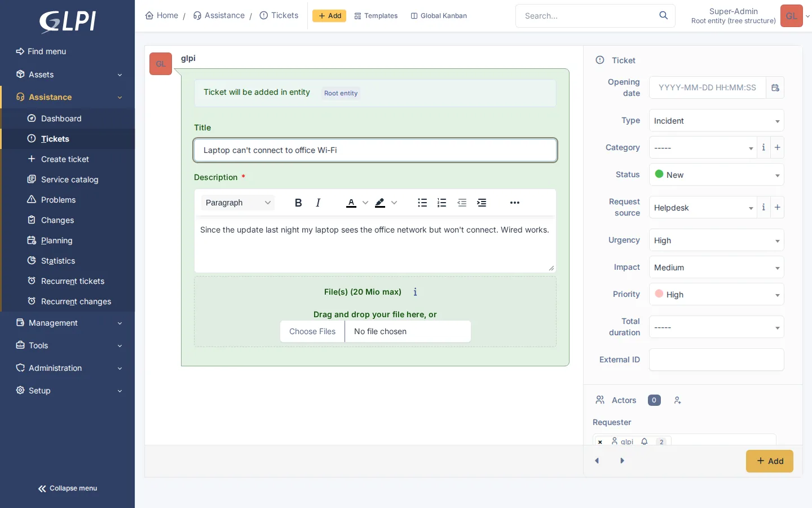Open the Opening date calendar picker

click(775, 87)
